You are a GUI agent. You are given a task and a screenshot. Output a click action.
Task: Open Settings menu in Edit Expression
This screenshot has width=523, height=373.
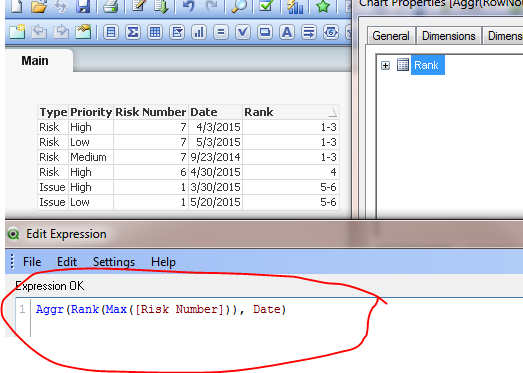tap(114, 262)
